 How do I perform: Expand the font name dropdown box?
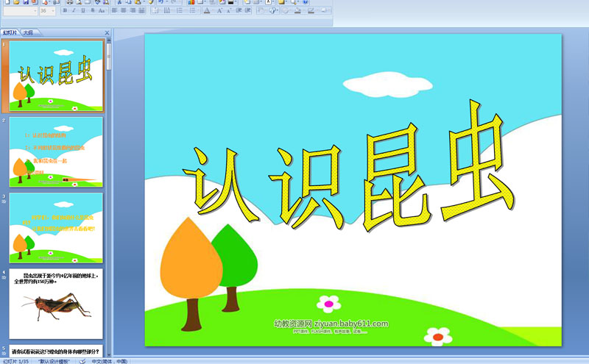coord(35,11)
